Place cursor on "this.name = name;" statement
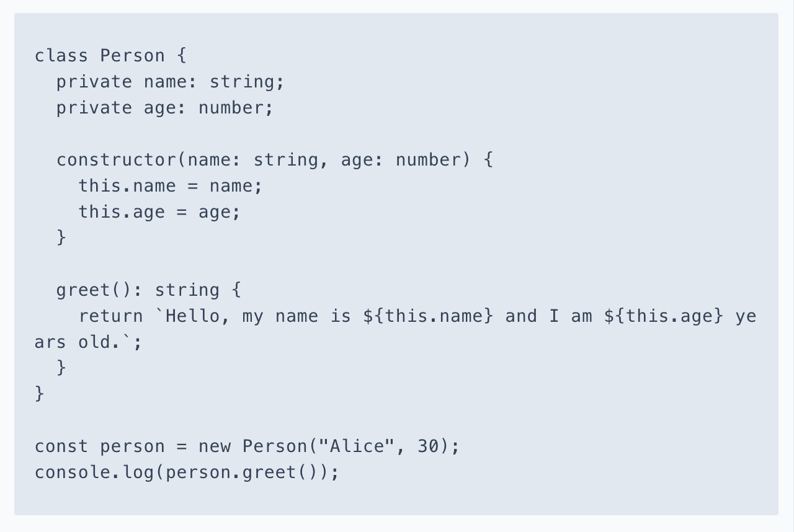 pyautogui.click(x=170, y=186)
